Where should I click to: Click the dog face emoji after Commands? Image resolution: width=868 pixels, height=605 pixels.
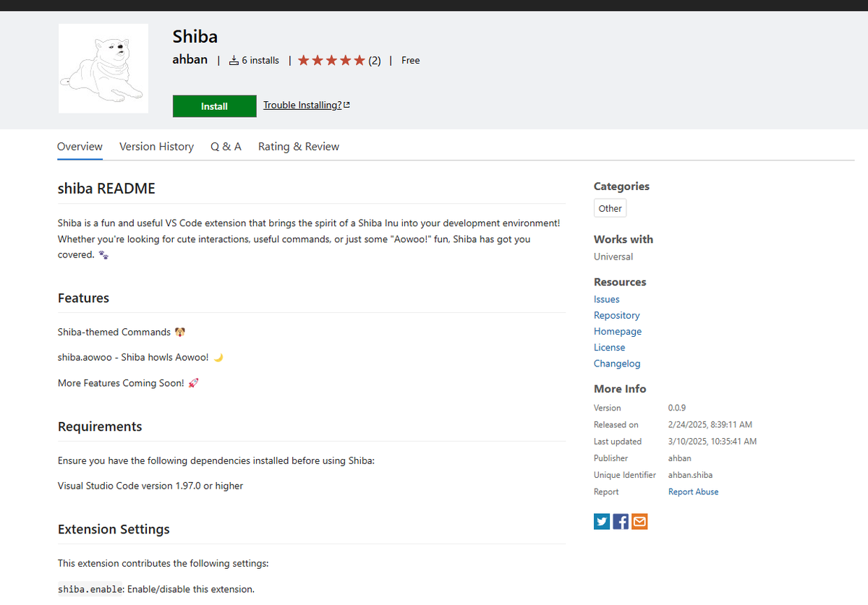tap(180, 332)
